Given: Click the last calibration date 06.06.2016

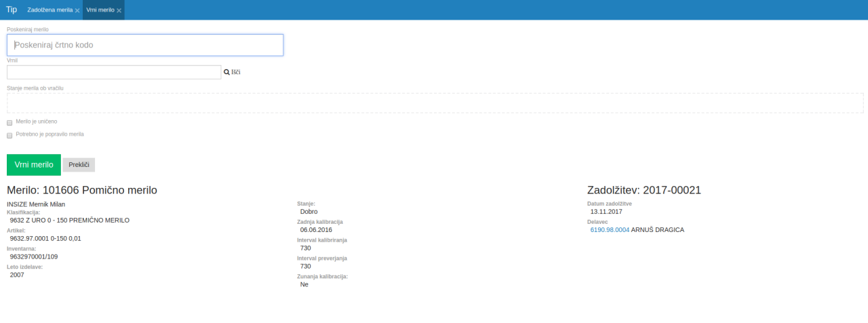Looking at the screenshot, I should 316,230.
